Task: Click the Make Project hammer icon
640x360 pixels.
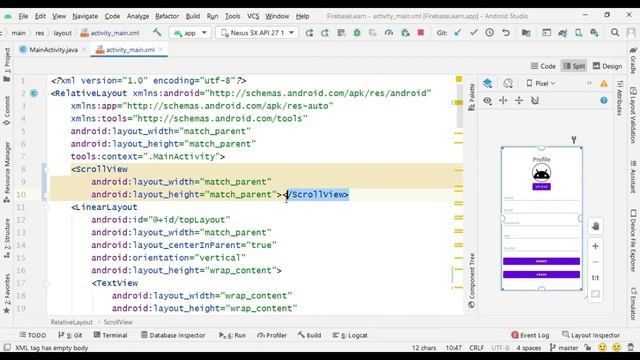Action: [157, 32]
